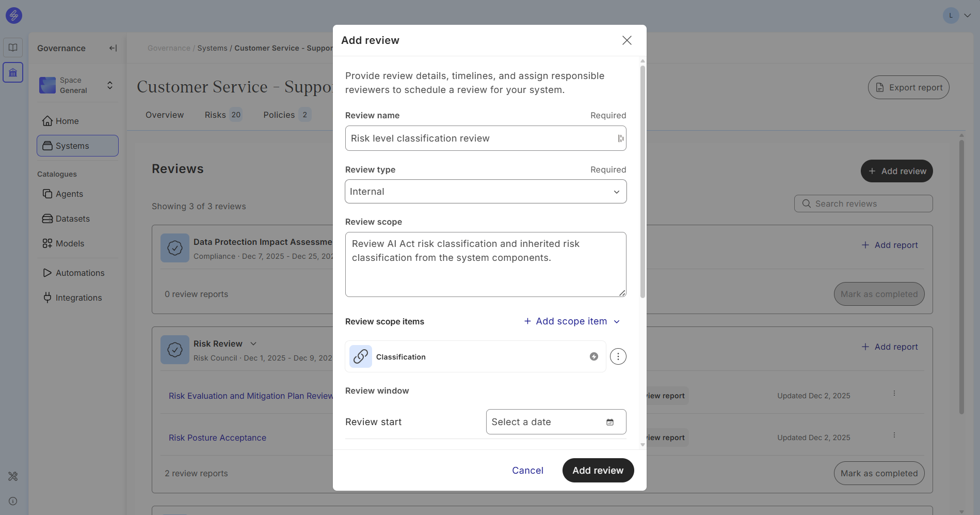Switch to the Risks tab
Viewport: 980px width, 515px height.
[222, 115]
